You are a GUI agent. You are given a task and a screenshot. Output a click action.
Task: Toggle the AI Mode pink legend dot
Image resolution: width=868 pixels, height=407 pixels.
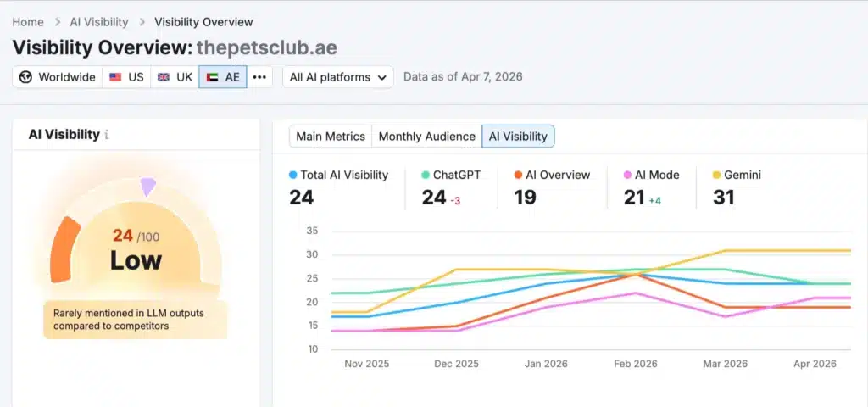[627, 175]
